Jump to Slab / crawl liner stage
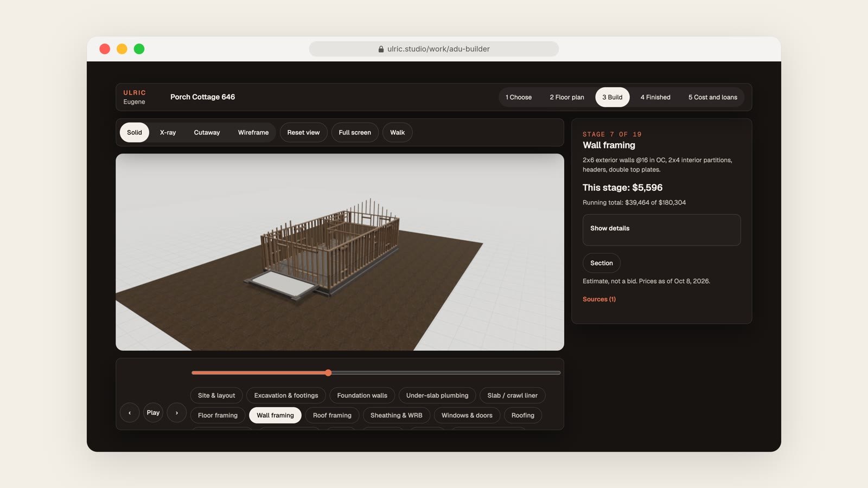Screen dimensions: 868x488 click(x=513, y=395)
